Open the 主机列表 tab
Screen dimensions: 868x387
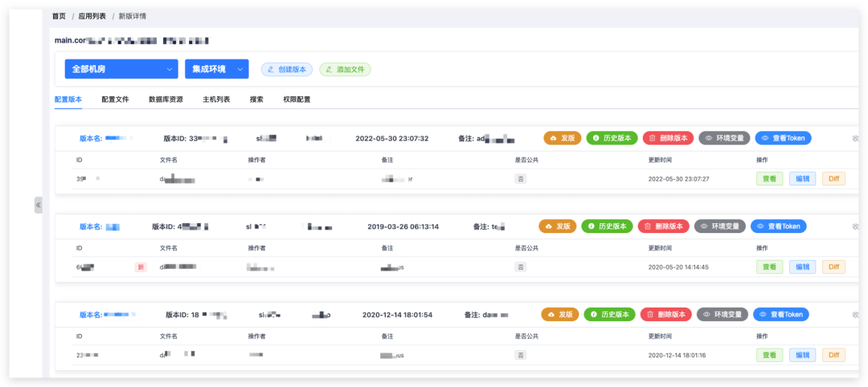[x=216, y=100]
